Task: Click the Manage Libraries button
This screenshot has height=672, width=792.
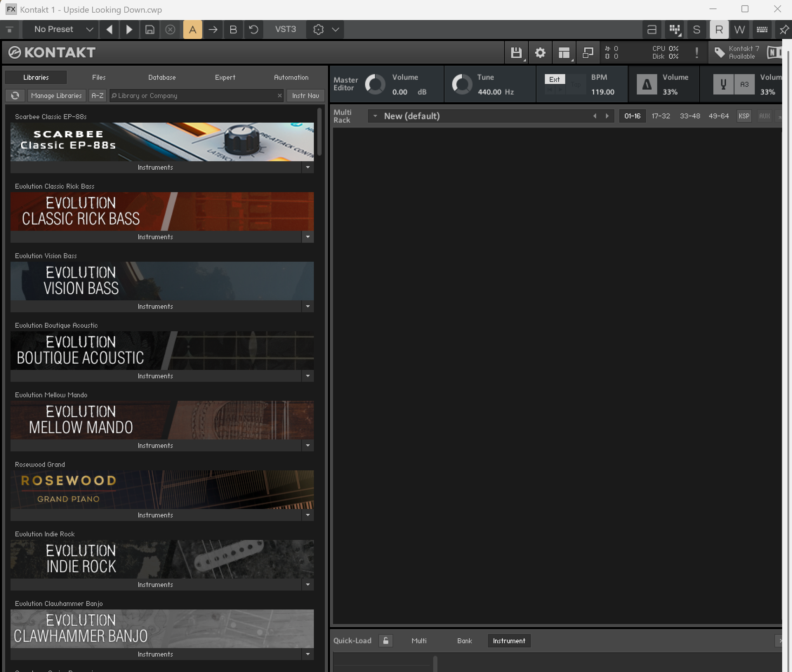Action: coord(57,96)
